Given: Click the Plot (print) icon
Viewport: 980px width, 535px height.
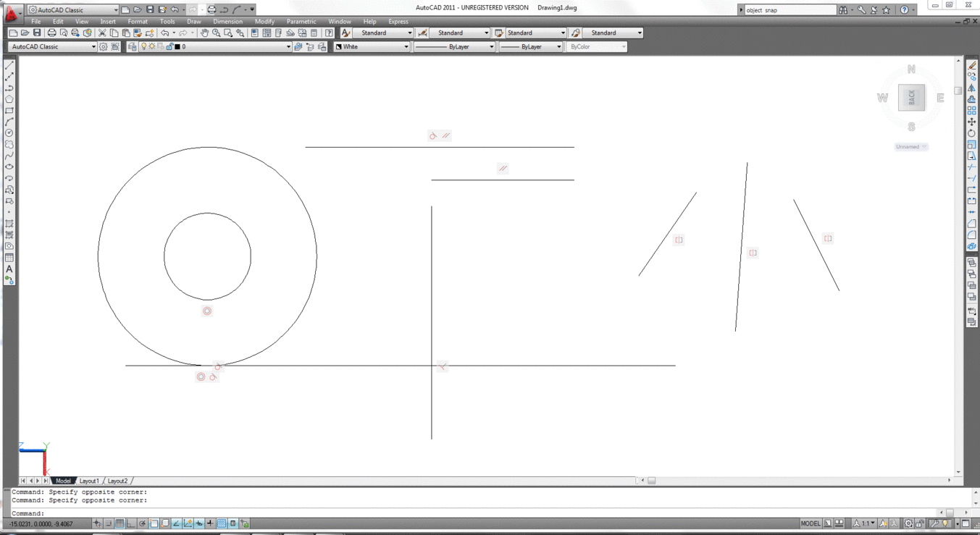Looking at the screenshot, I should [x=51, y=33].
